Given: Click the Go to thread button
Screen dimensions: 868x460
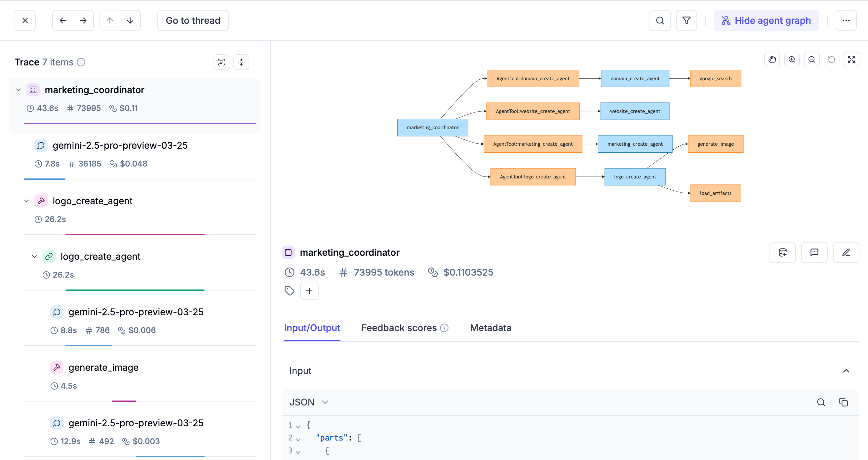Looking at the screenshot, I should 193,20.
